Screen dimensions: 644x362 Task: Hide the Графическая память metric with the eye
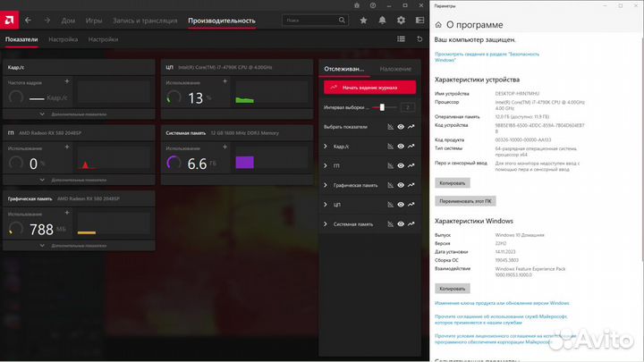click(x=401, y=185)
